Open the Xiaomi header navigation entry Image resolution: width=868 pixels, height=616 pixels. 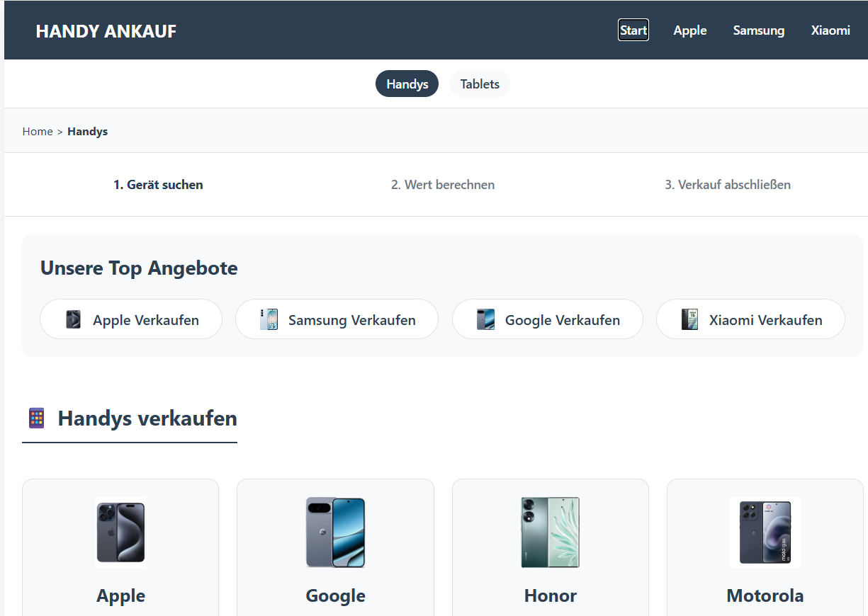pyautogui.click(x=830, y=30)
